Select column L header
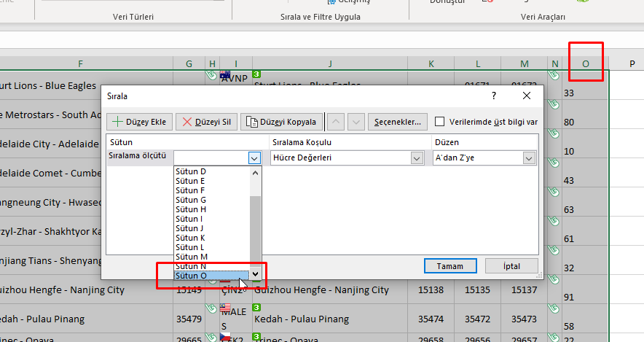The image size is (644, 342). [x=478, y=63]
